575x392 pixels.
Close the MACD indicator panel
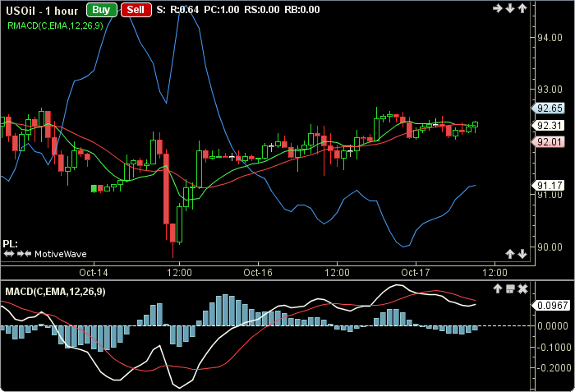522,288
